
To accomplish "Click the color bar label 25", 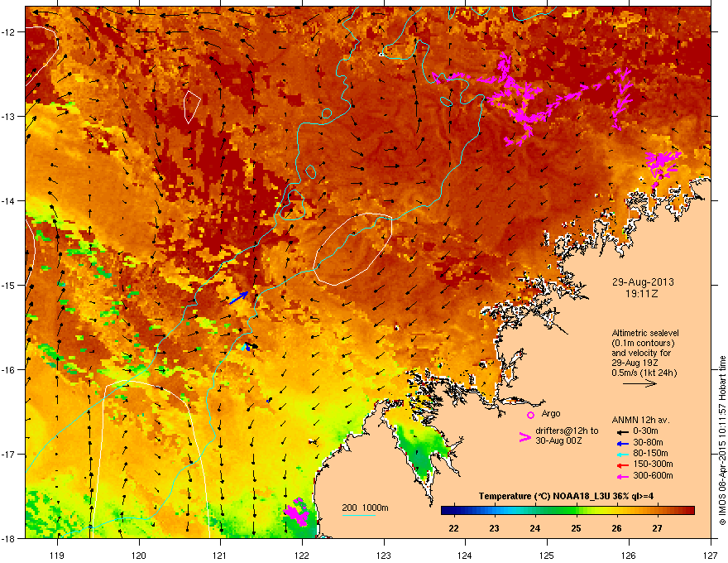I will (x=576, y=528).
